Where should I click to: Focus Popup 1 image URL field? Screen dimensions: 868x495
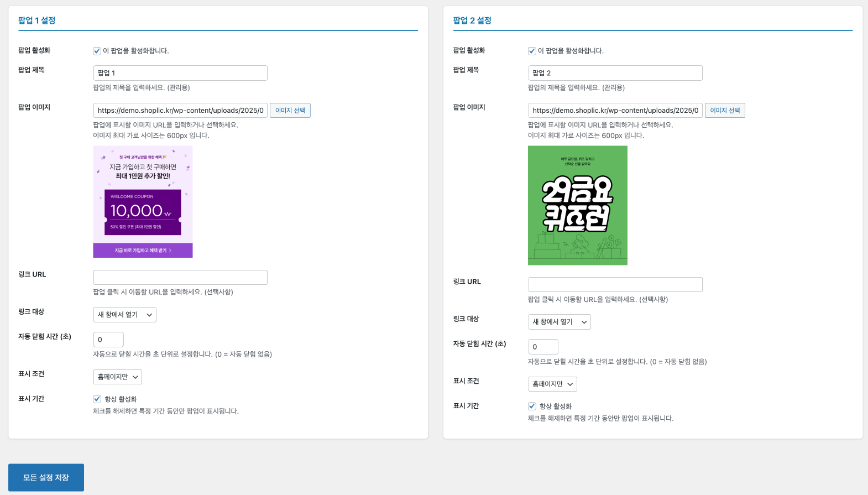coord(180,111)
